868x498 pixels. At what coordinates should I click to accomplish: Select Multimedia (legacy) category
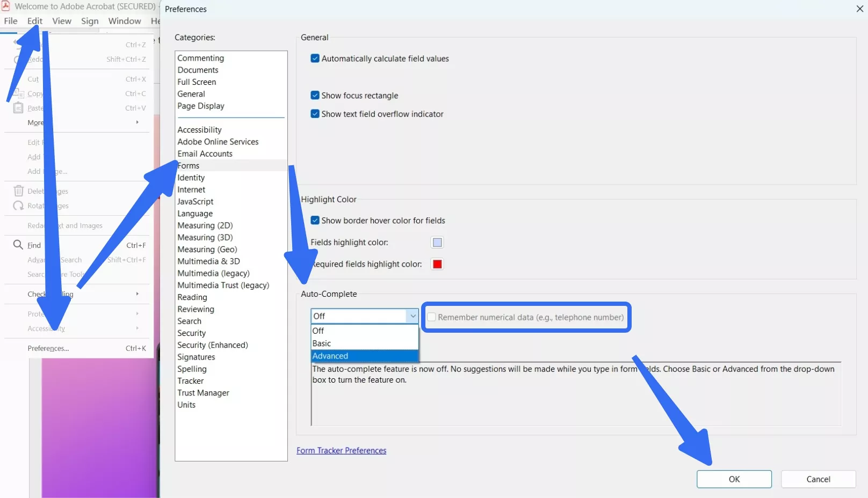click(214, 273)
